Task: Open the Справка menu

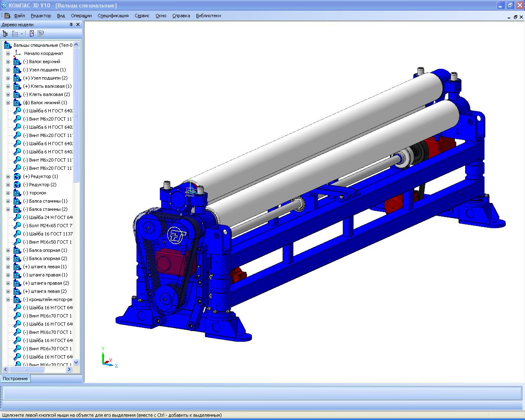Action: coord(181,16)
